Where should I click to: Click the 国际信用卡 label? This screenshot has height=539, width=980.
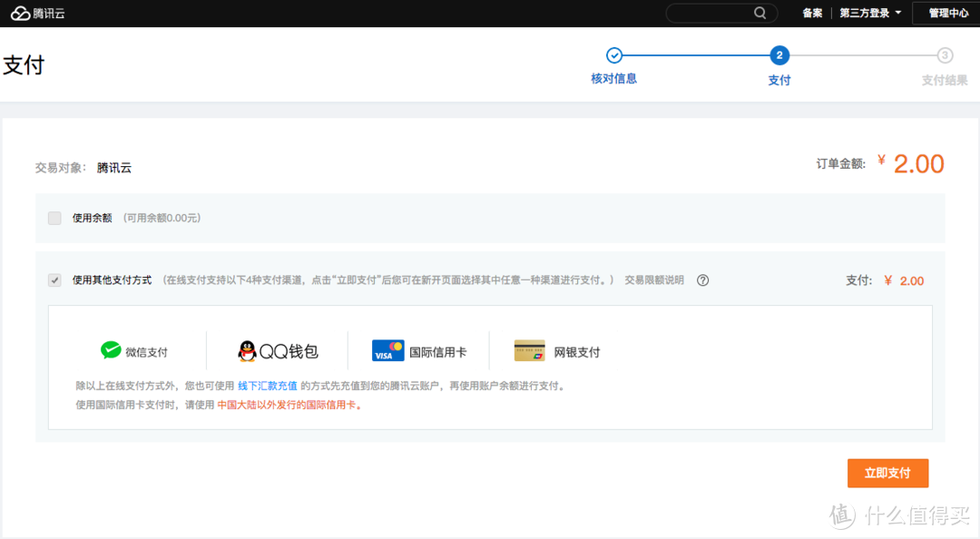437,352
